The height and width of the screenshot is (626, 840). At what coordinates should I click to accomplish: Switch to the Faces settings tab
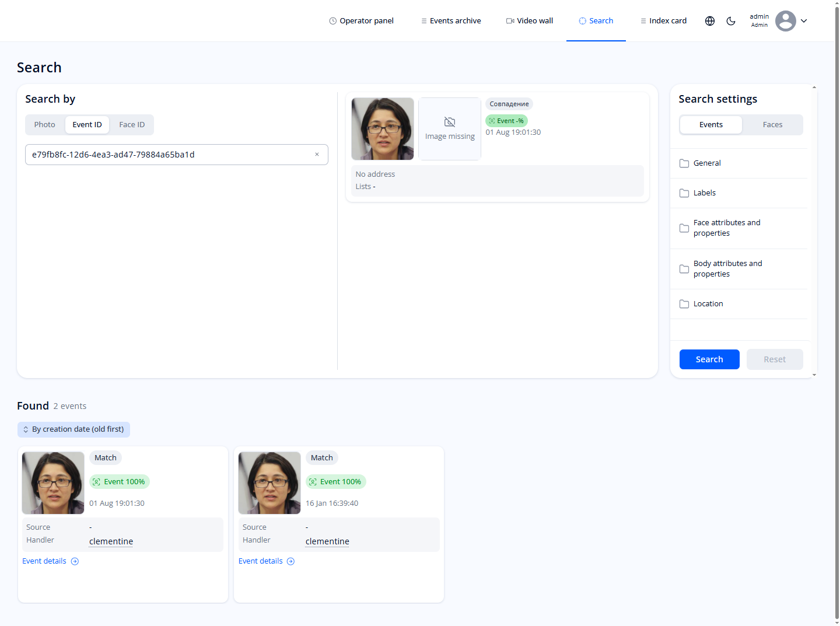(x=772, y=124)
